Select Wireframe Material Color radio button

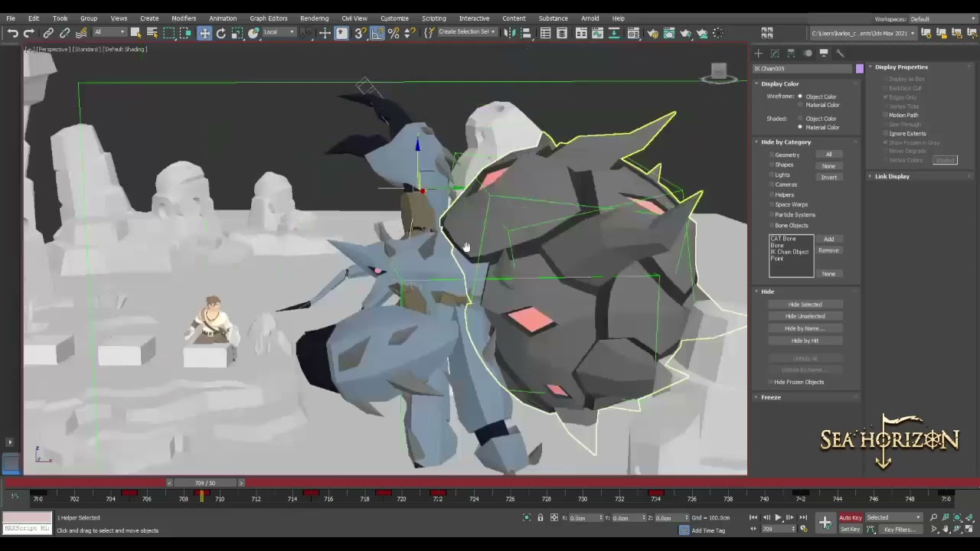pyautogui.click(x=800, y=105)
